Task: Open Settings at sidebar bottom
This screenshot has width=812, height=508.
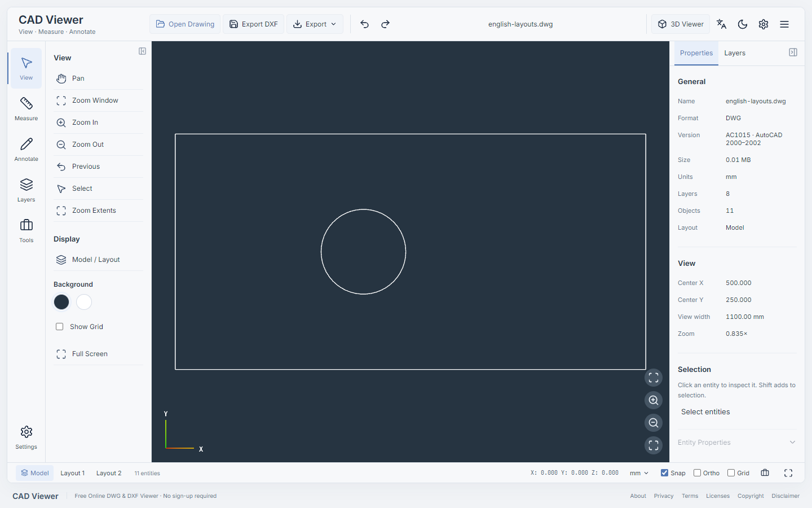Action: pyautogui.click(x=27, y=437)
